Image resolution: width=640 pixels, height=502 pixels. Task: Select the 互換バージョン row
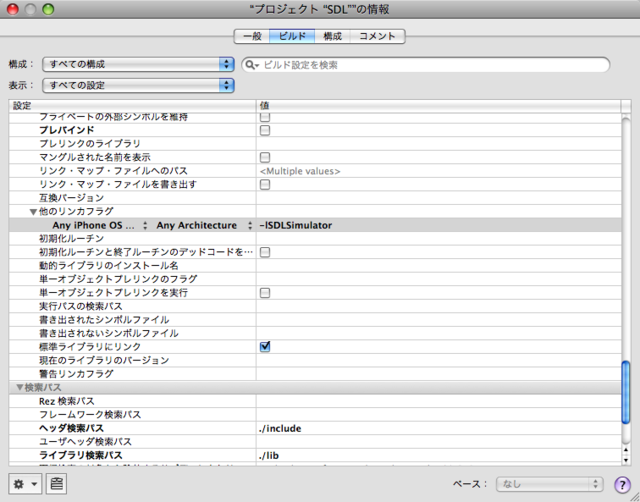coord(315,198)
